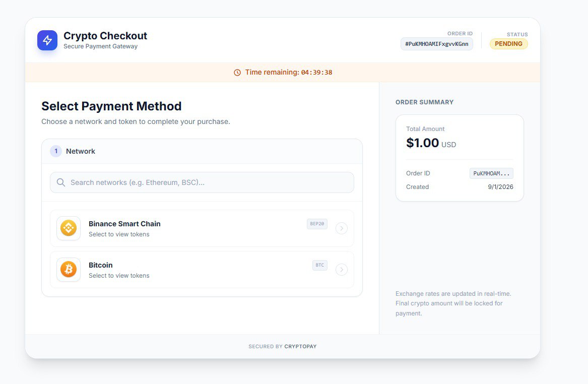Click the Binance Smart Chain coin icon
This screenshot has height=384, width=588.
pos(69,228)
